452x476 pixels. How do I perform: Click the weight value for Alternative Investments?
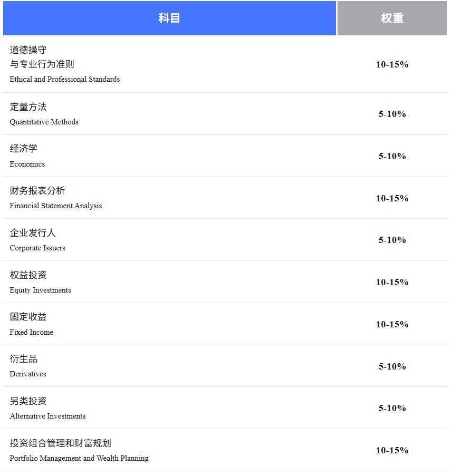point(392,408)
